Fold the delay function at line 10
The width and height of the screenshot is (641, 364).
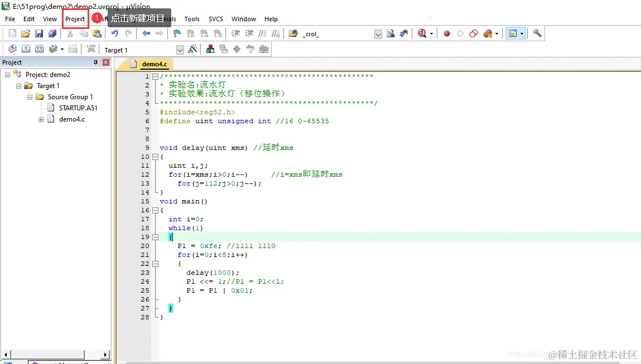[x=155, y=157]
